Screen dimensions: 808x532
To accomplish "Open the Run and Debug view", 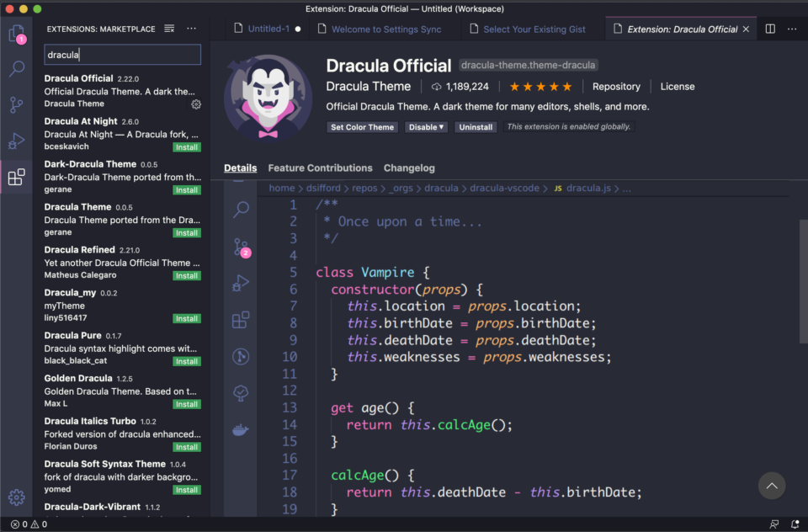I will pos(18,140).
